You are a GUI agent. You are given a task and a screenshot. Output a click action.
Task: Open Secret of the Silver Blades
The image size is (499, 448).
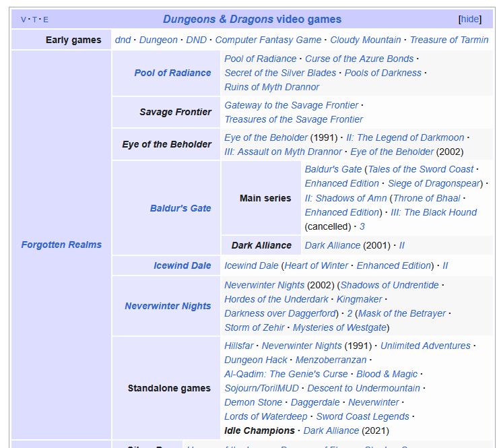point(280,73)
